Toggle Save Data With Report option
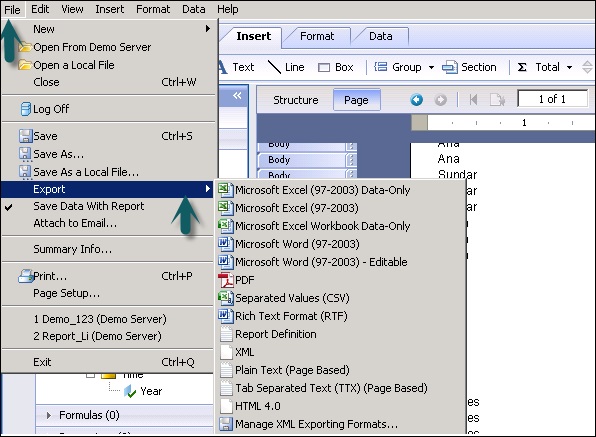Viewport: 596px width, 437px height. (108, 206)
